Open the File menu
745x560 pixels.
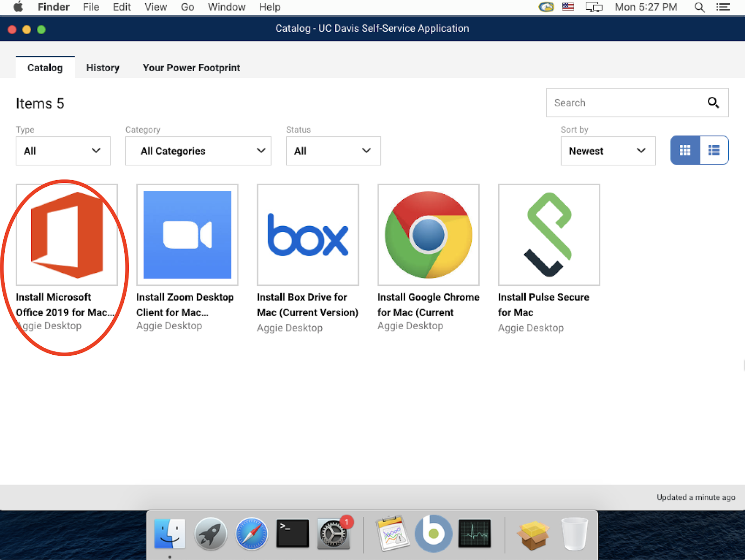[91, 7]
